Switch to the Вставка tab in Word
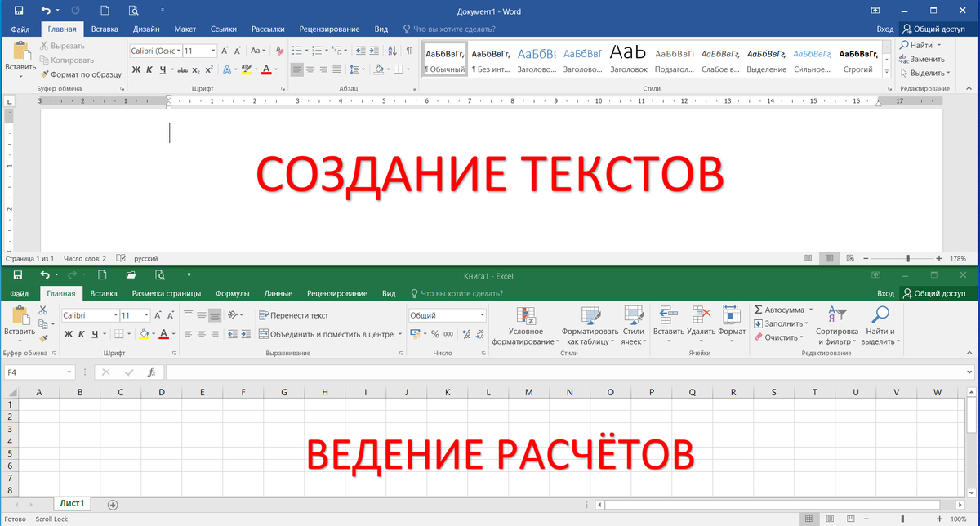 pyautogui.click(x=104, y=28)
